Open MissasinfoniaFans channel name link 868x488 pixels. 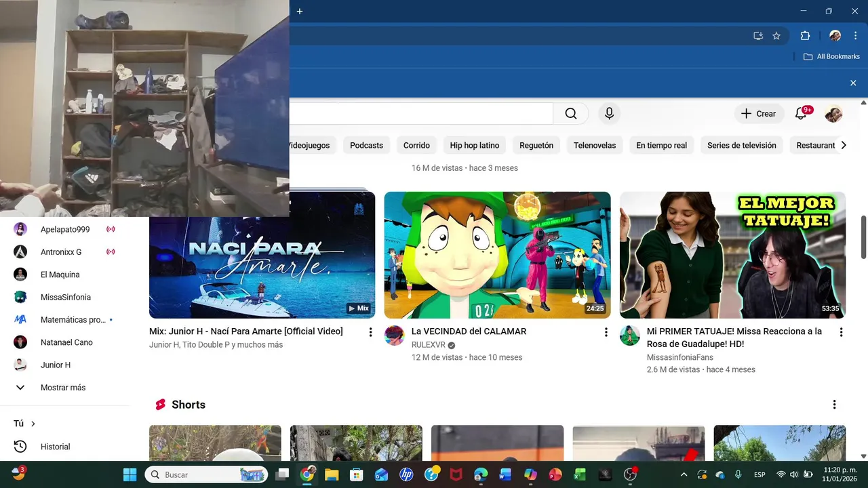pyautogui.click(x=679, y=357)
